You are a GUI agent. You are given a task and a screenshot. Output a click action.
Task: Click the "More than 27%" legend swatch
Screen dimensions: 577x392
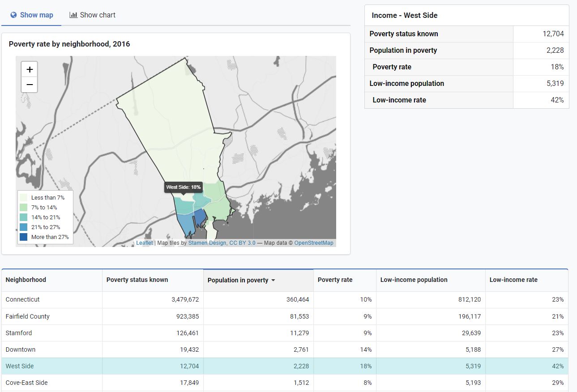coord(24,237)
